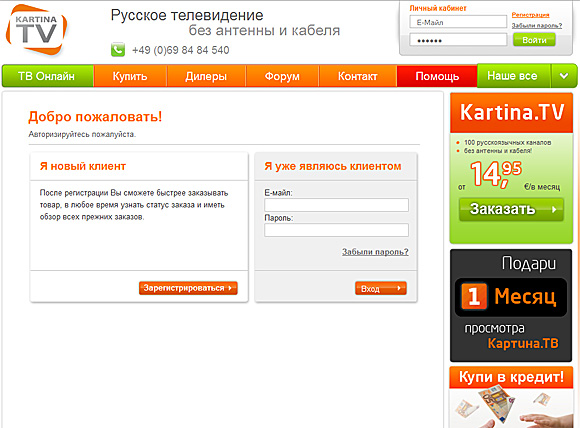The image size is (580, 428).
Task: Open the Форум menu item
Action: tap(282, 76)
